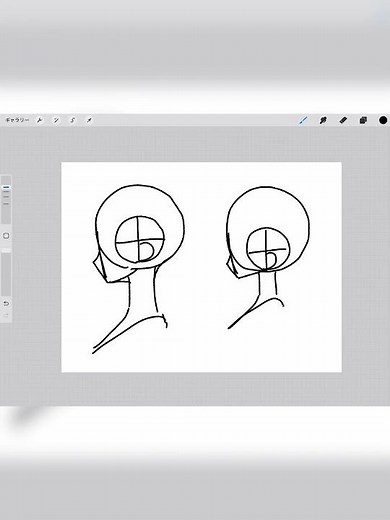390x520 pixels.
Task: Select the Eraser tool
Action: point(343,120)
